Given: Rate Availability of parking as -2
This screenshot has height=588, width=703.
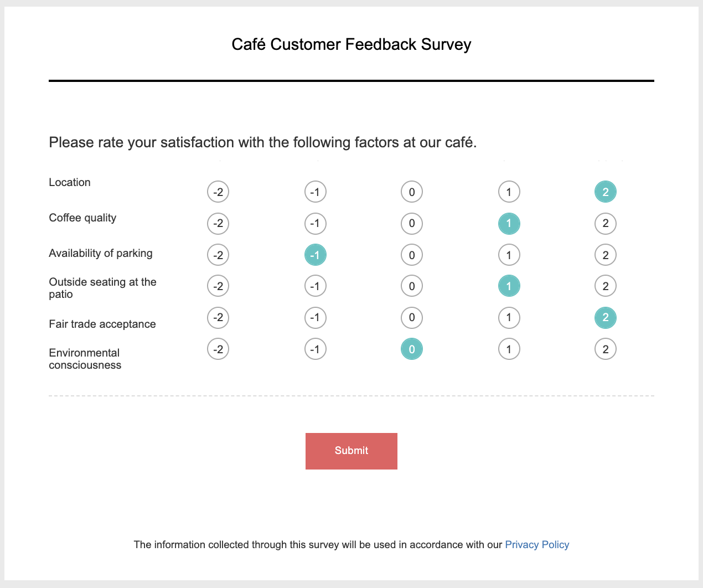Looking at the screenshot, I should (x=218, y=255).
